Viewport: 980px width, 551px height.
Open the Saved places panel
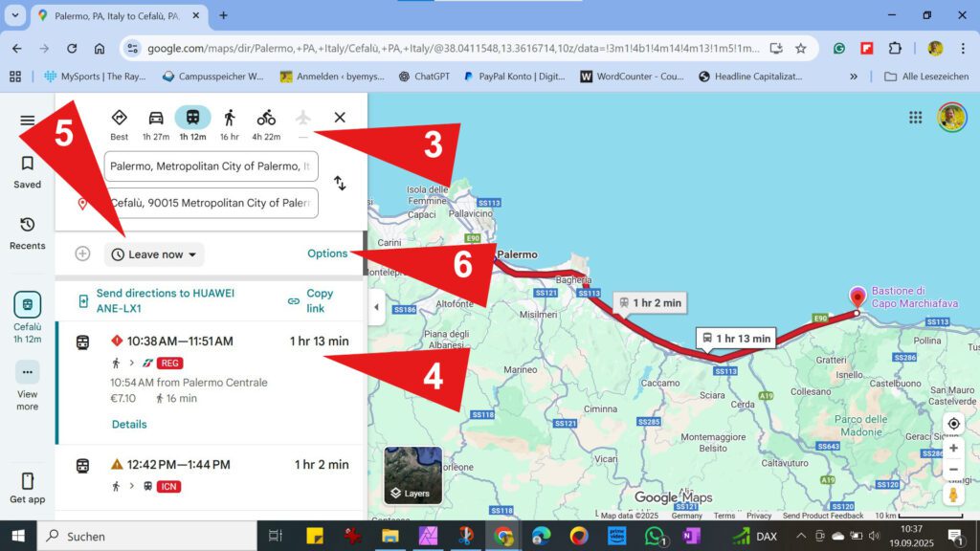tap(27, 165)
